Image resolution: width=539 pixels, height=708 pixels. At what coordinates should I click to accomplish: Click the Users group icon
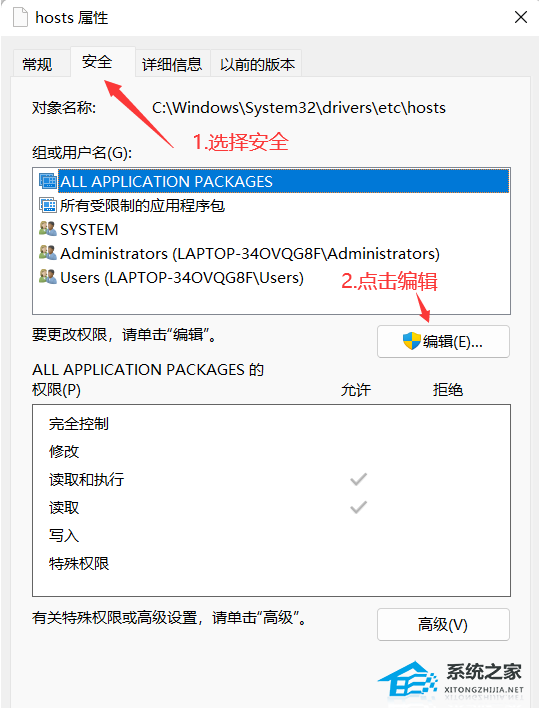48,277
